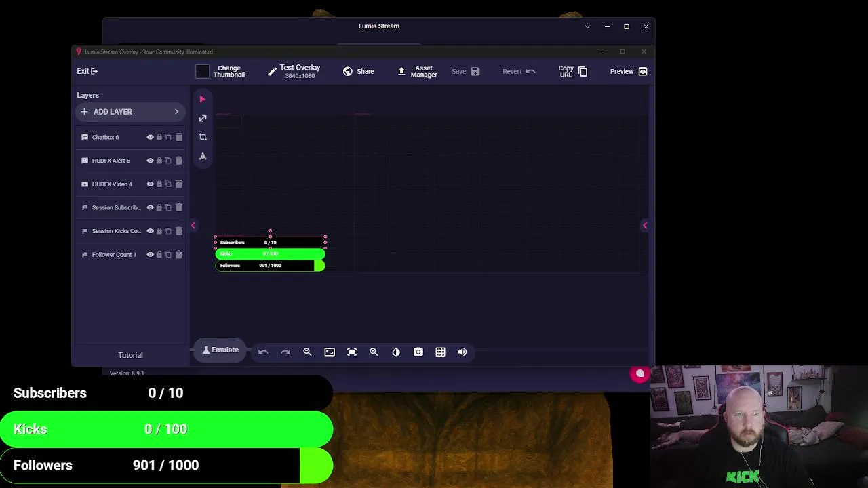Click the black thumbnail color swatch
The width and height of the screenshot is (868, 488).
click(202, 71)
